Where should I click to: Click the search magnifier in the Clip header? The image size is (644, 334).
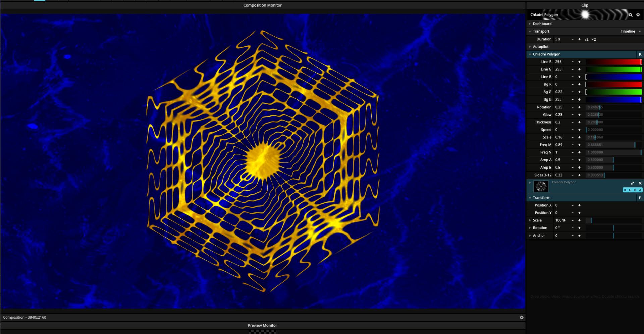tap(631, 15)
